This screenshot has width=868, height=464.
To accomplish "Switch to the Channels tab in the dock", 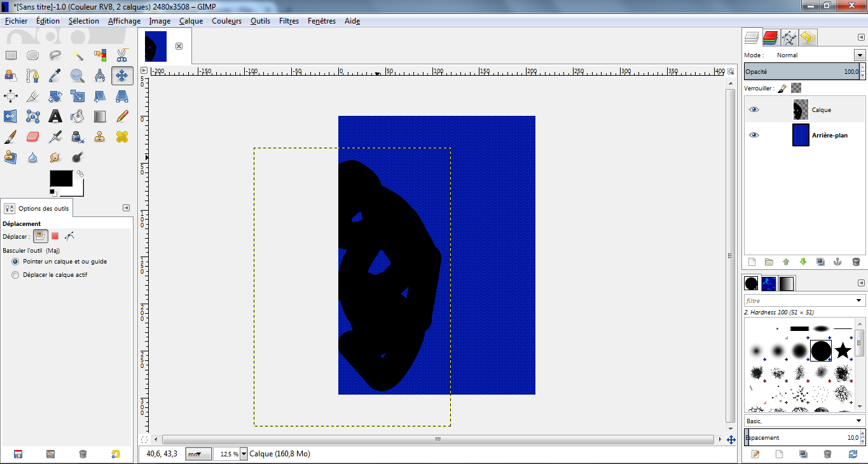I will tap(771, 38).
